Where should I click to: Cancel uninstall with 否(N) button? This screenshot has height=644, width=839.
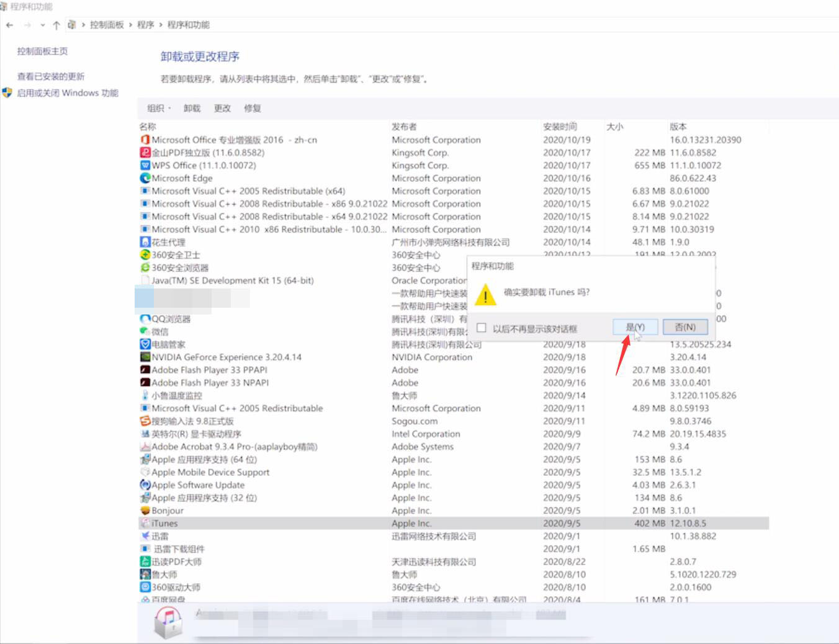685,327
